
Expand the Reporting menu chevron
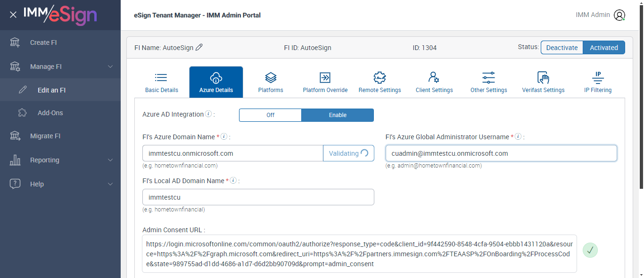click(110, 160)
